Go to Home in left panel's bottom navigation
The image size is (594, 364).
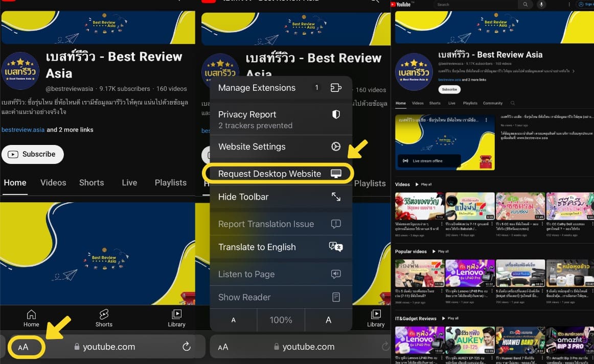coord(31,318)
